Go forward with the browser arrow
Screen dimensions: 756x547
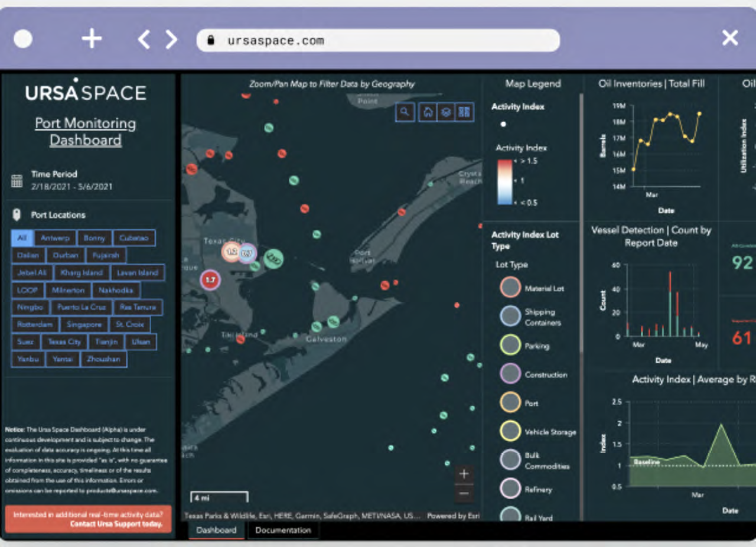coord(171,40)
